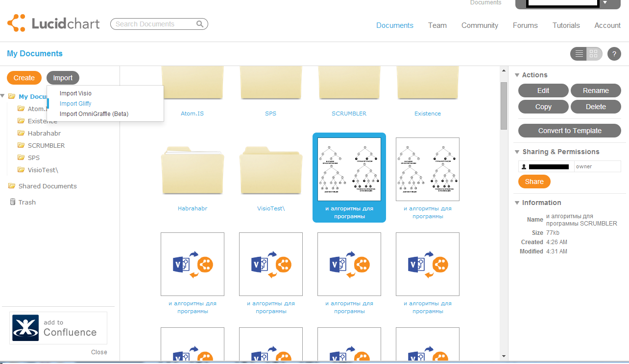The image size is (629, 364).
Task: Click the vertical scrollbar thumb
Action: [x=504, y=106]
